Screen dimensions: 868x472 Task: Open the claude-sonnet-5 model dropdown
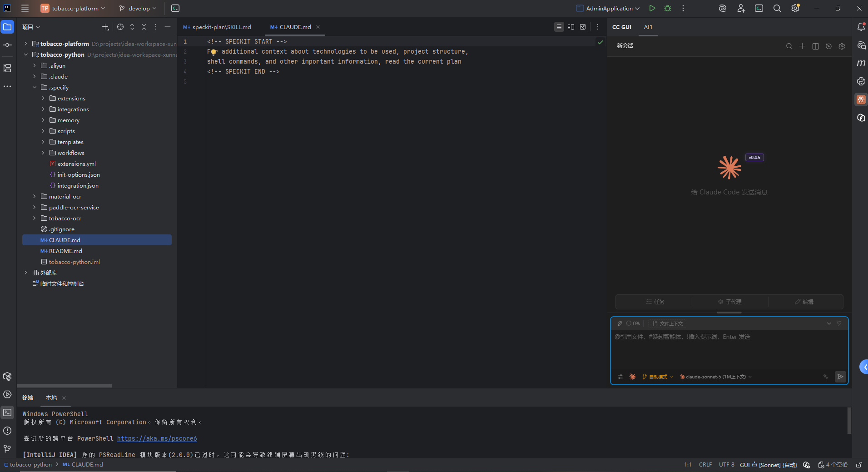pyautogui.click(x=715, y=377)
